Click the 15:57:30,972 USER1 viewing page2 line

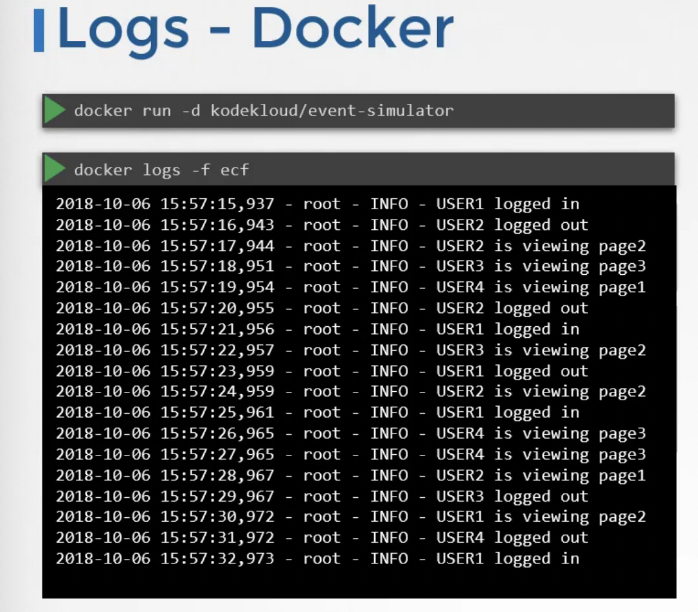coord(351,517)
